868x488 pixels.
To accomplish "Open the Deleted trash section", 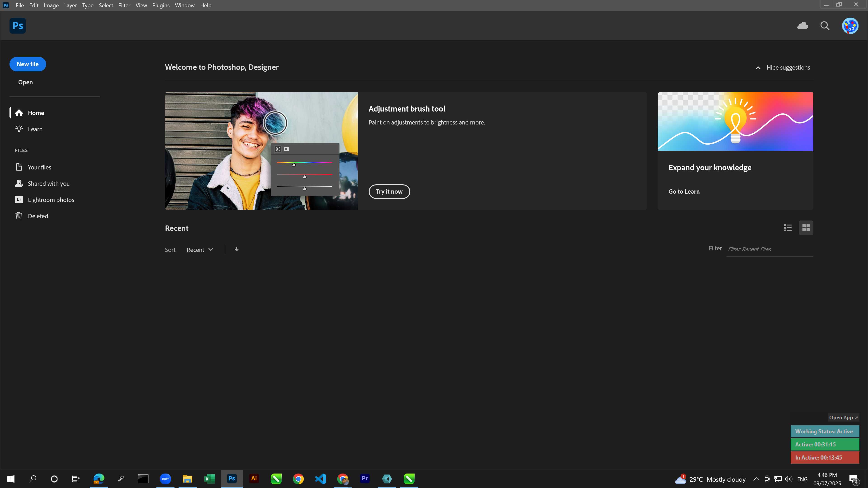I will [32, 216].
